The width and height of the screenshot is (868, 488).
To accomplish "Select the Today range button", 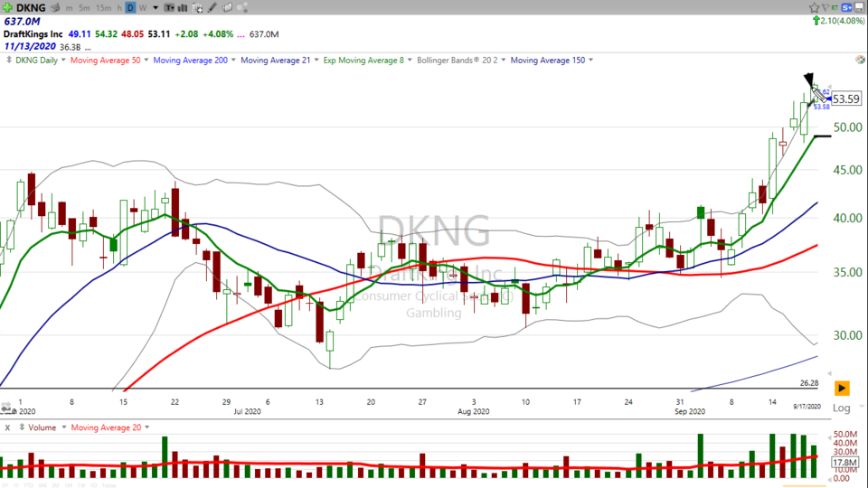I will tap(109, 485).
